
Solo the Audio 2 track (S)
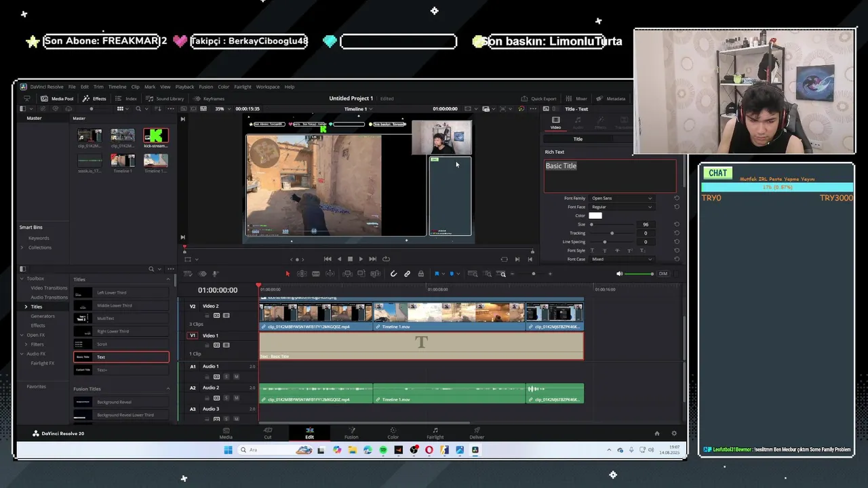pyautogui.click(x=226, y=399)
